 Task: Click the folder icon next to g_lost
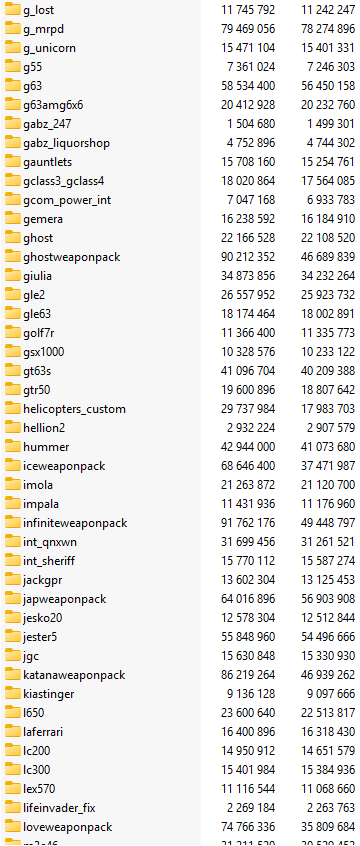click(12, 10)
